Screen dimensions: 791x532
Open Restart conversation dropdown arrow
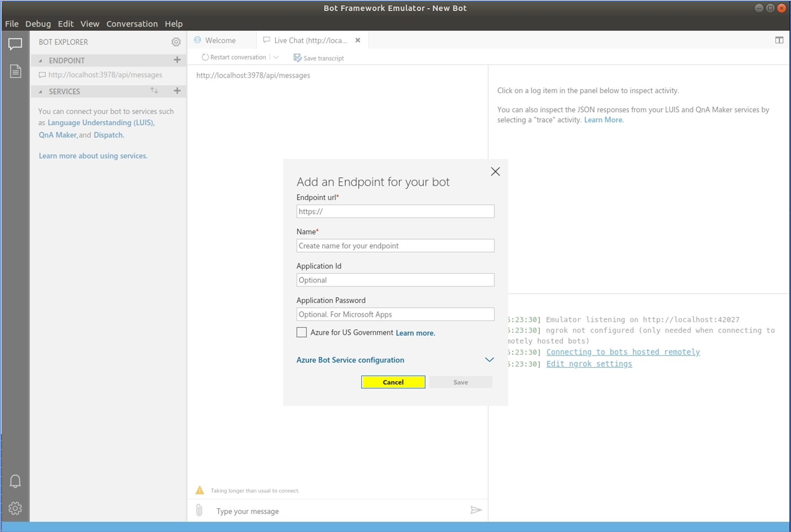pyautogui.click(x=276, y=57)
